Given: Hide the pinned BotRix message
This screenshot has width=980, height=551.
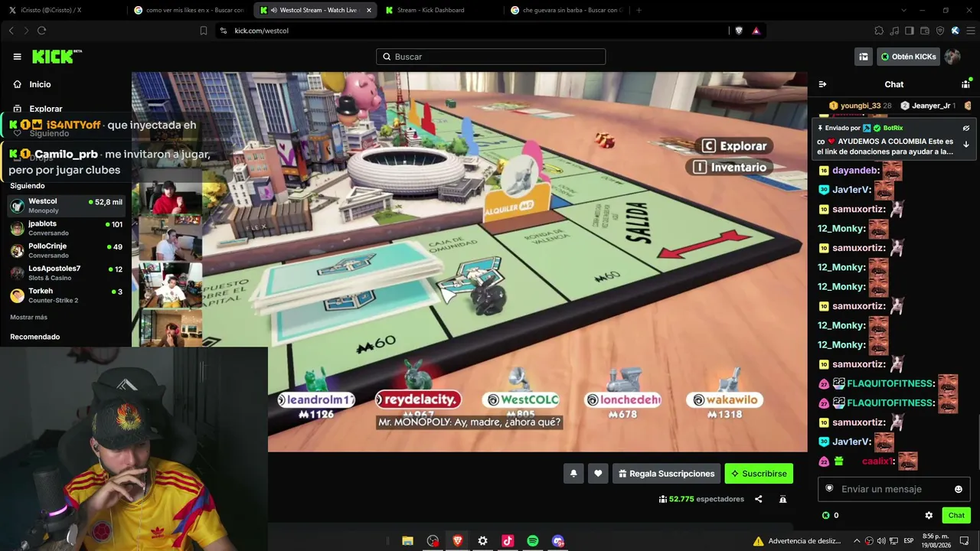Looking at the screenshot, I should click(x=966, y=129).
